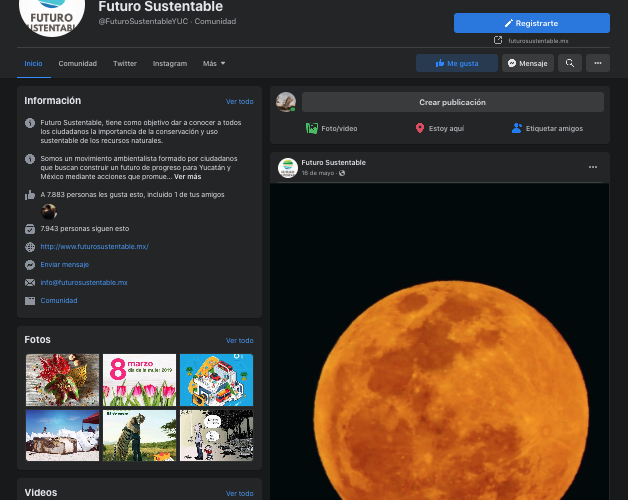
Task: Switch to the Comunidad tab
Action: 78,64
